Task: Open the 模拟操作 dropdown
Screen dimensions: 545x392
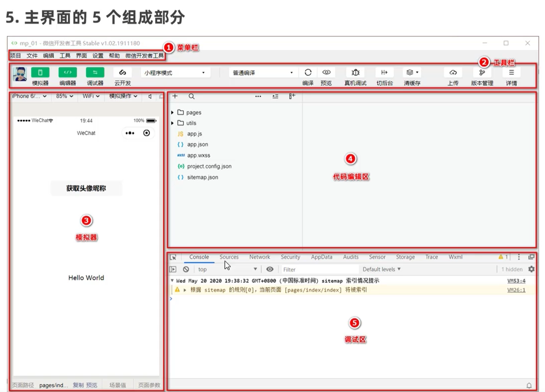Action: click(123, 96)
